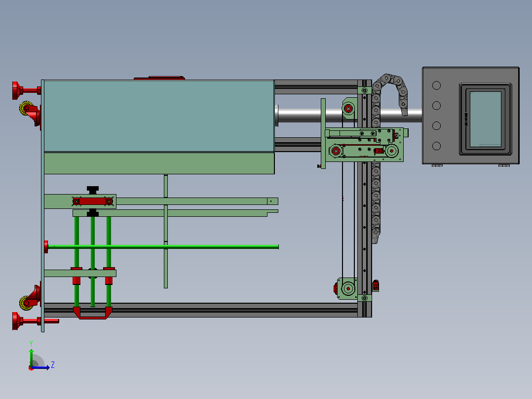Click the green Y axis of the orientation triad
Screen dimensions: 532x399
[31, 357]
